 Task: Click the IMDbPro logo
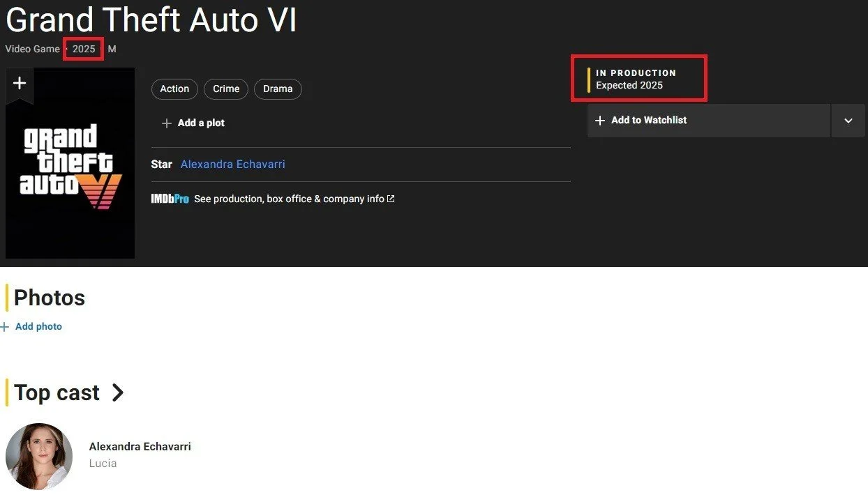coord(170,199)
